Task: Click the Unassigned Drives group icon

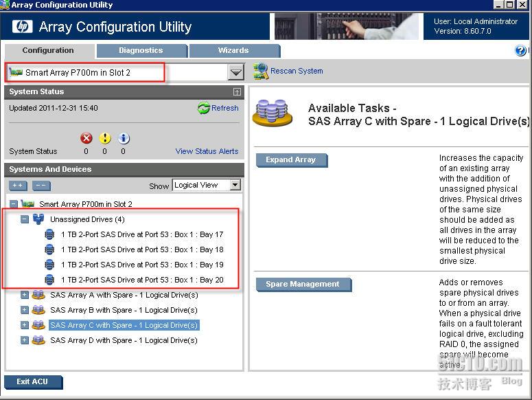Action: tap(38, 219)
